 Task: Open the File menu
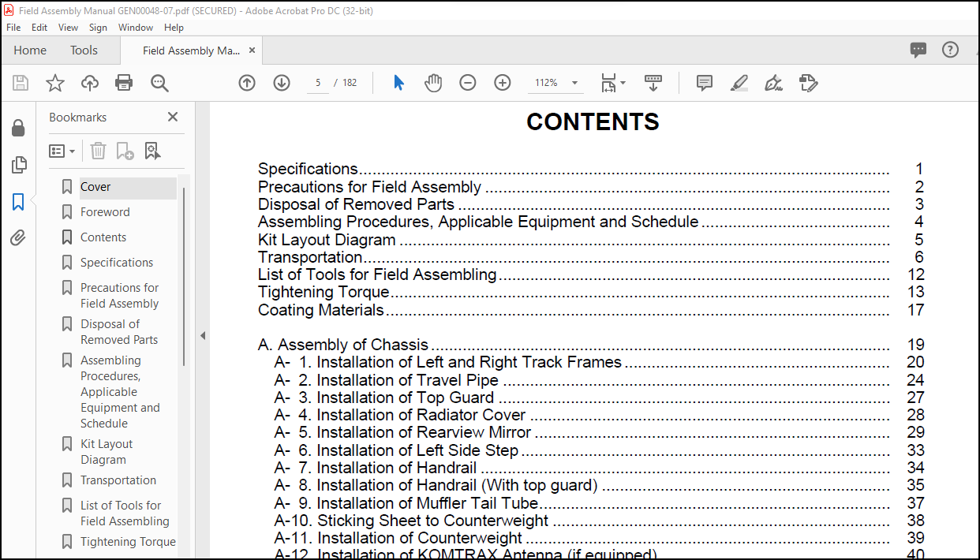[13, 27]
